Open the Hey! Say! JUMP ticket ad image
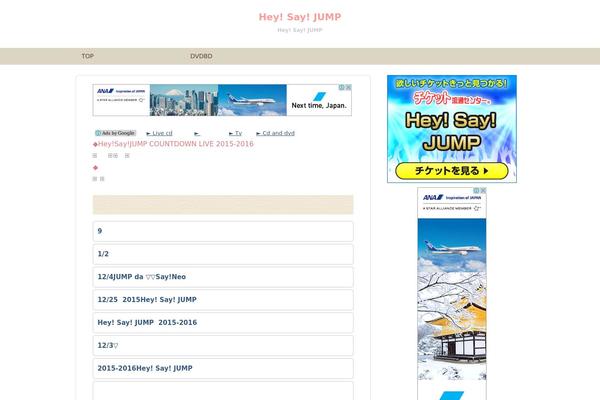The width and height of the screenshot is (600, 400). 452,129
